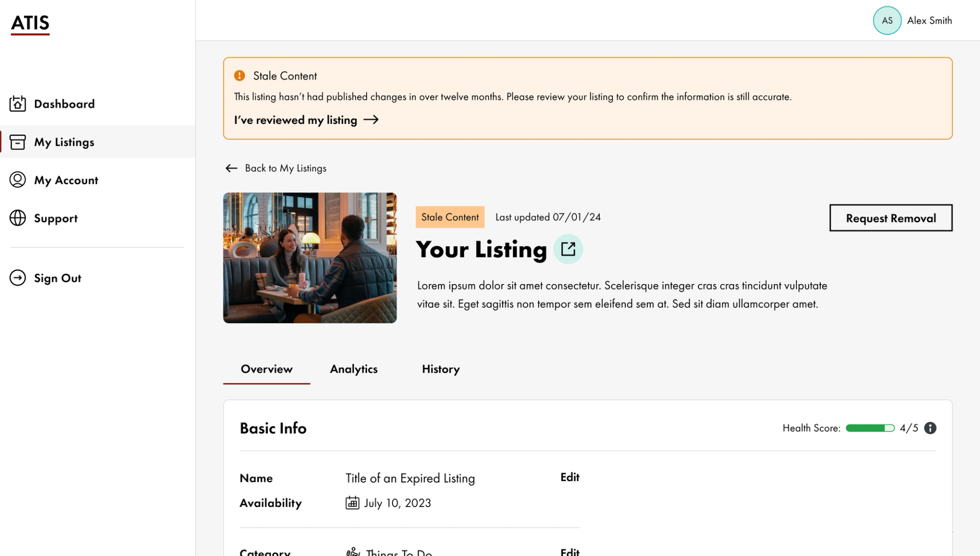
Task: Select the Overview tab
Action: pyautogui.click(x=266, y=369)
